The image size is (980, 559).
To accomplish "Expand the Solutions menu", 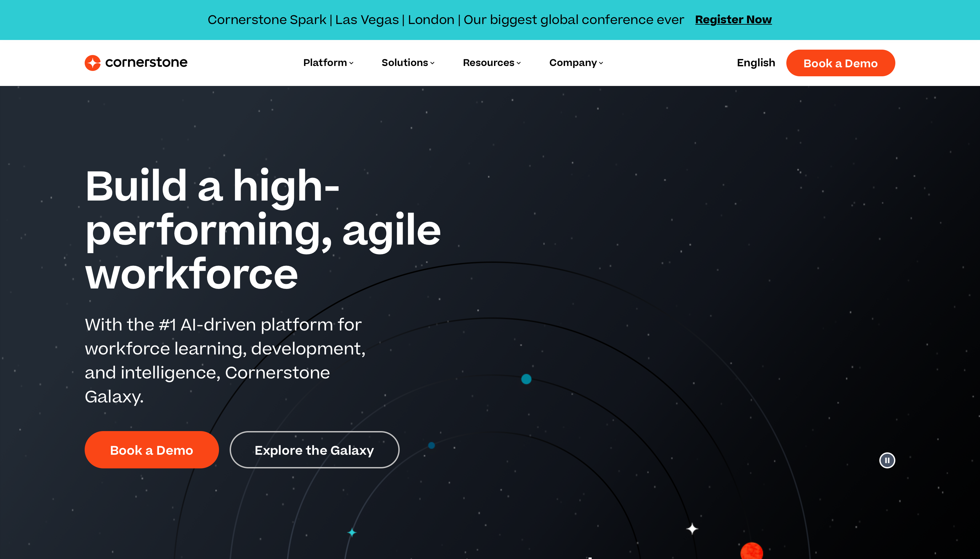I will 408,63.
